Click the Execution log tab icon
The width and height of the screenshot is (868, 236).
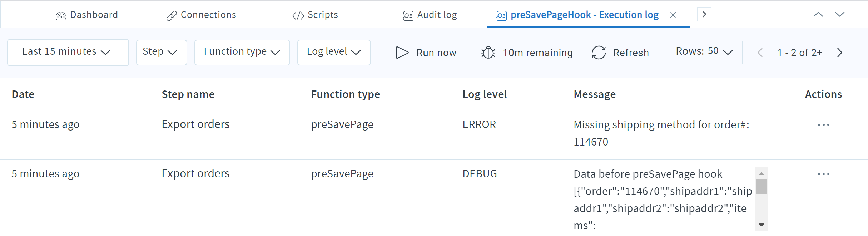pos(501,16)
